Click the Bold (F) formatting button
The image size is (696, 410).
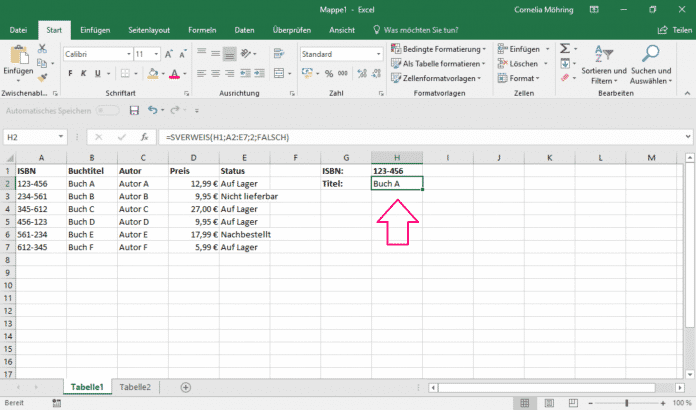(69, 73)
